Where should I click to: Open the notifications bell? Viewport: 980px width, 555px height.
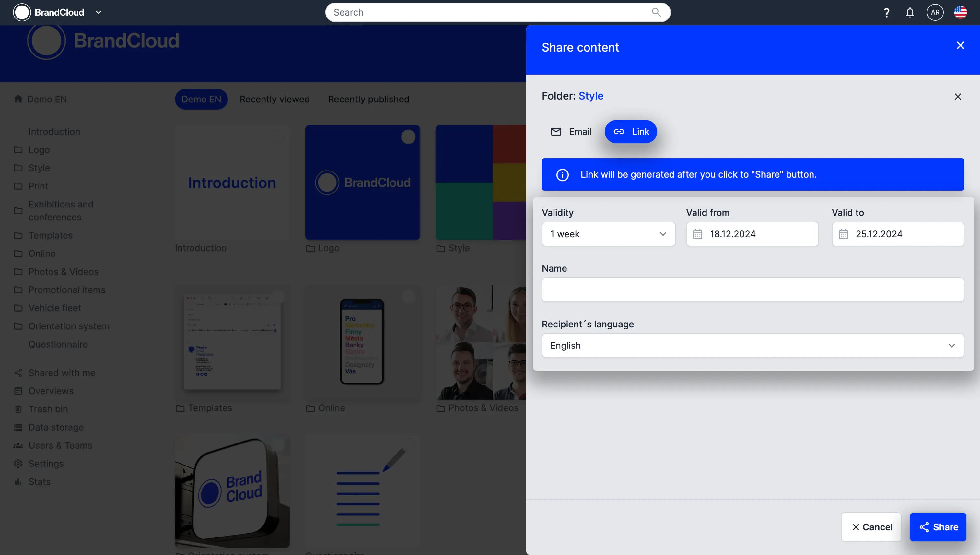[x=909, y=13]
